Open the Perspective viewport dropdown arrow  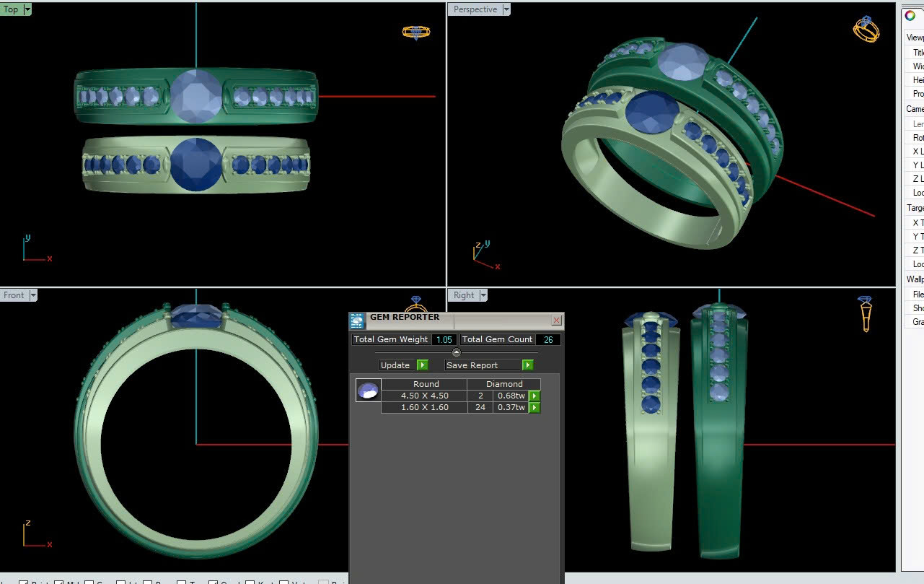click(506, 9)
